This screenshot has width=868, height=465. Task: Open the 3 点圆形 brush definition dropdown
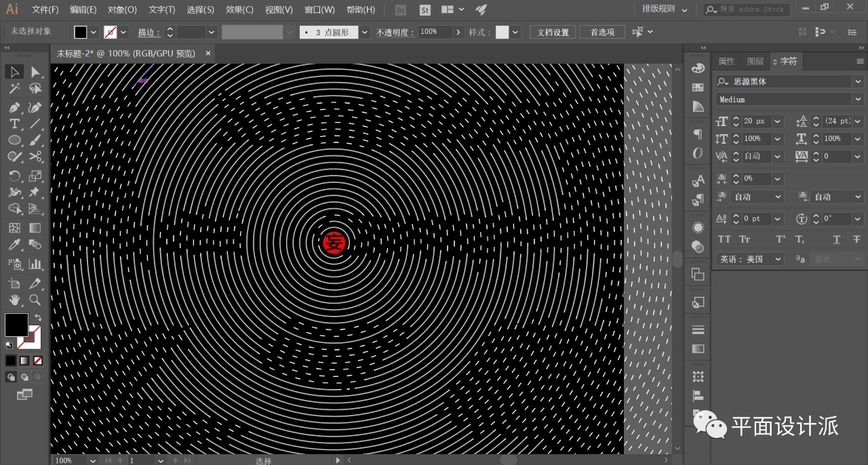coord(366,32)
